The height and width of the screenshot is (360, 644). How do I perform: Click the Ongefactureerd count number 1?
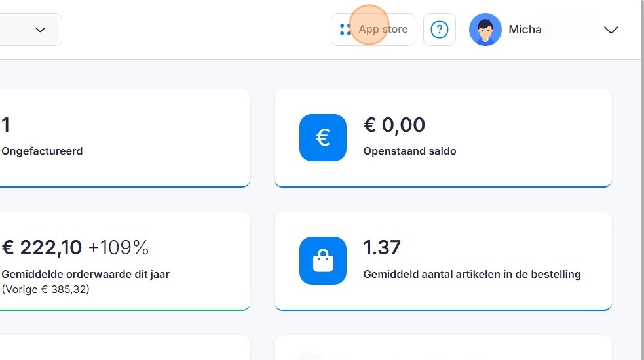(x=6, y=125)
